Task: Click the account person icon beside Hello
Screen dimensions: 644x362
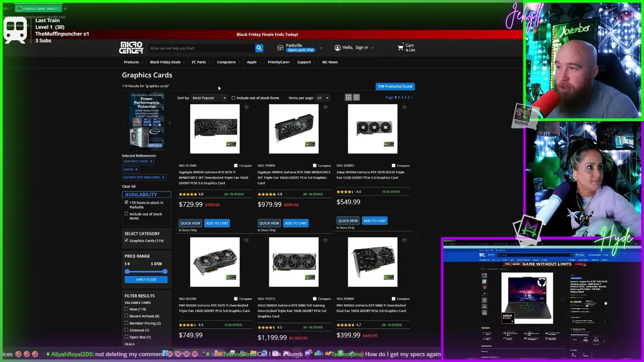Action: (338, 48)
